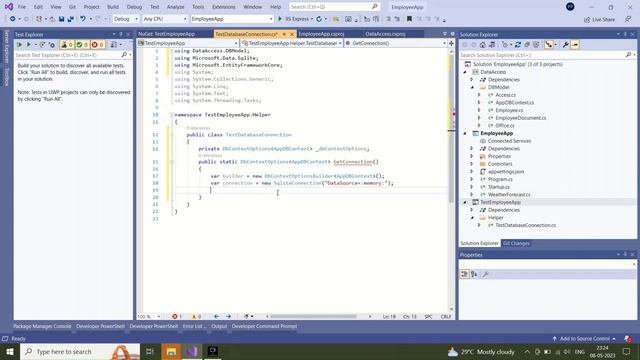
Task: Open the Debug menu
Action: point(134,7)
